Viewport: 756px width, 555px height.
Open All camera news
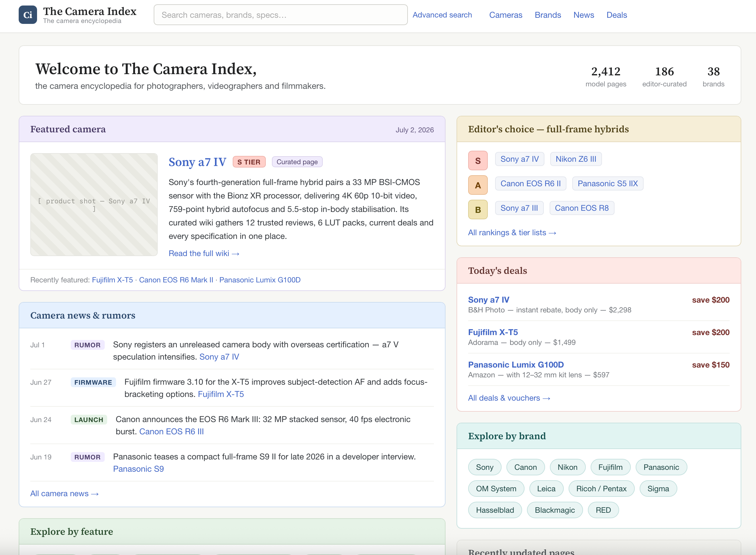[x=65, y=493]
